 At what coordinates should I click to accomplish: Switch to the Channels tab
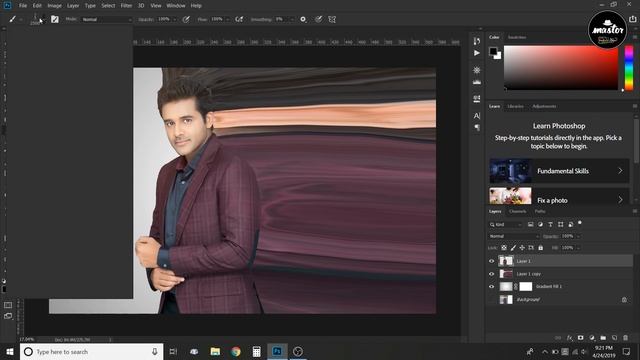[518, 211]
